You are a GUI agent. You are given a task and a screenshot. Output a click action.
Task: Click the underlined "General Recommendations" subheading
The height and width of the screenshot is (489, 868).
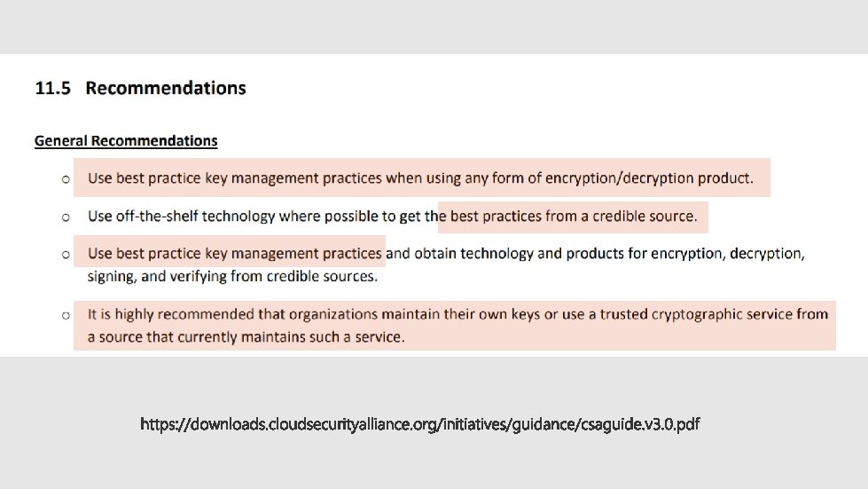click(126, 141)
